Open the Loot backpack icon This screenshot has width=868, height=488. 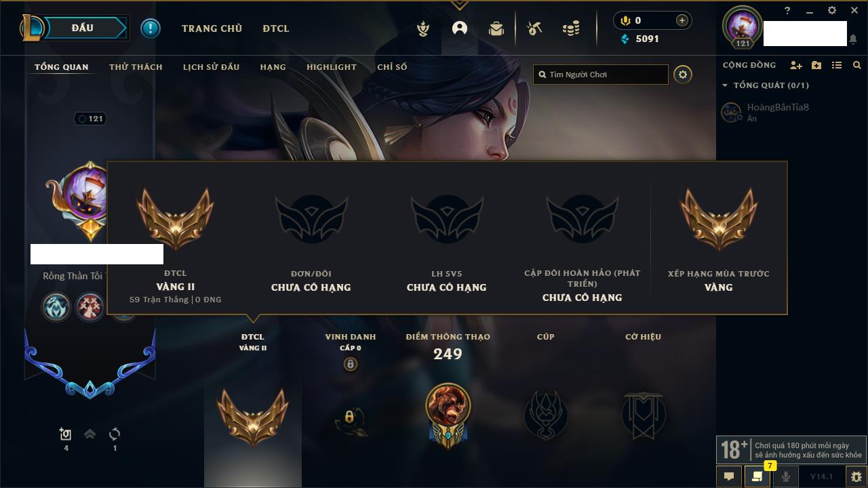click(x=496, y=28)
